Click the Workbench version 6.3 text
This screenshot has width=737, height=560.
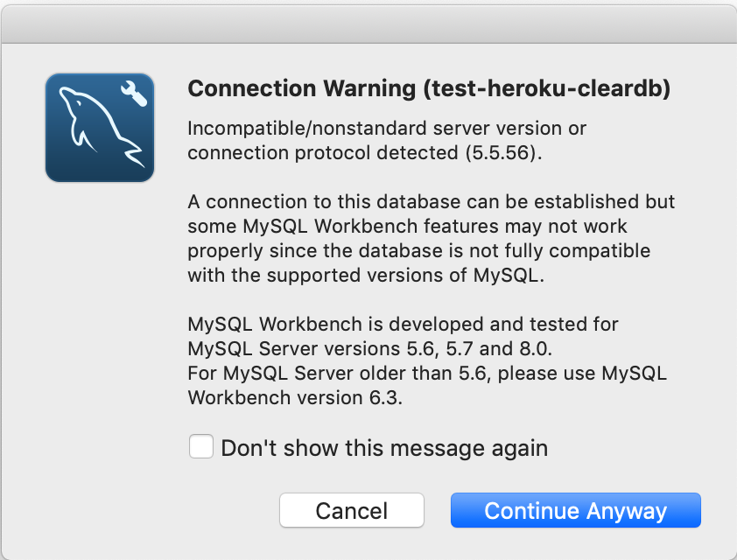pyautogui.click(x=295, y=398)
